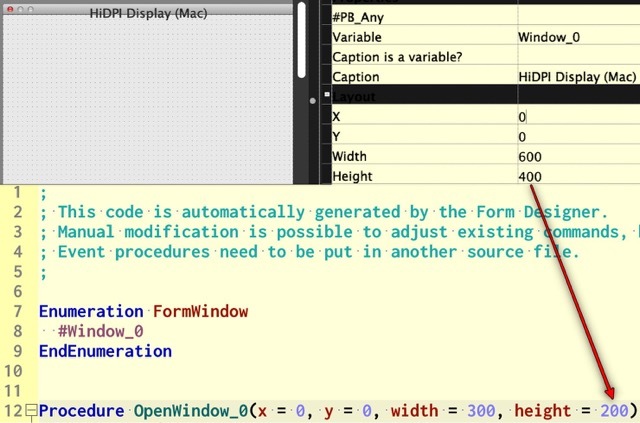This screenshot has width=640, height=423.
Task: Collapse the Layout section toggle
Action: tap(315, 98)
